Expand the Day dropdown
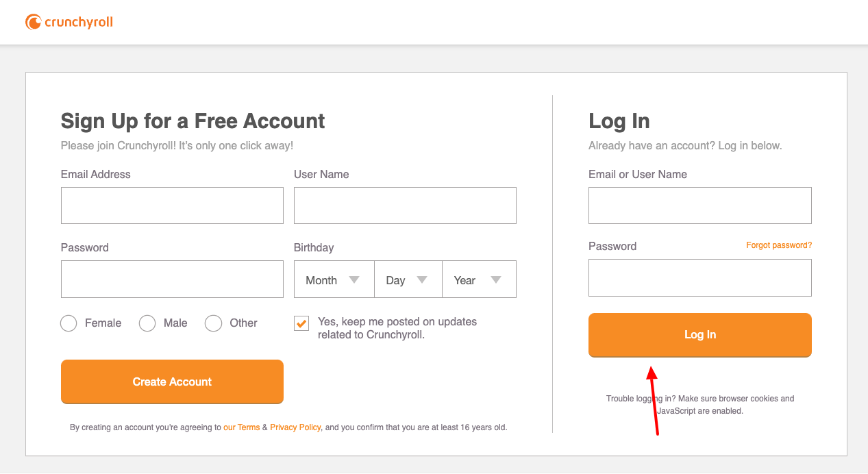This screenshot has height=474, width=868. click(x=408, y=279)
